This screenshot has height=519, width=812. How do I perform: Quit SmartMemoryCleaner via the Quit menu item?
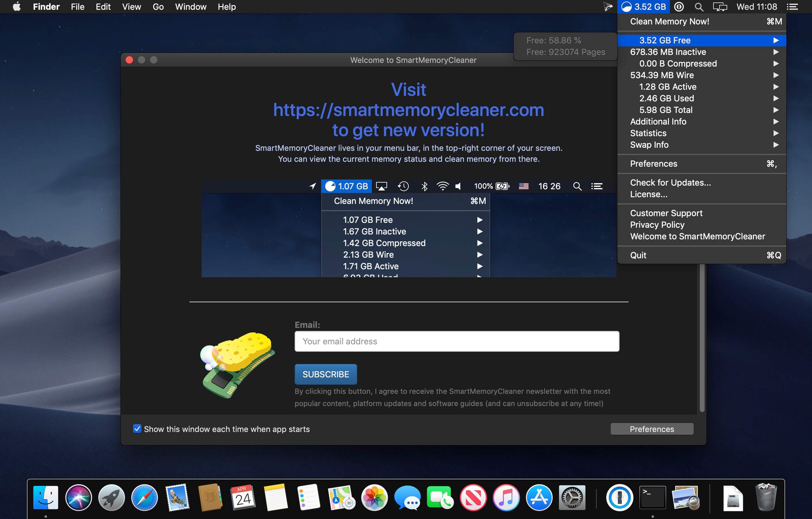pos(702,255)
